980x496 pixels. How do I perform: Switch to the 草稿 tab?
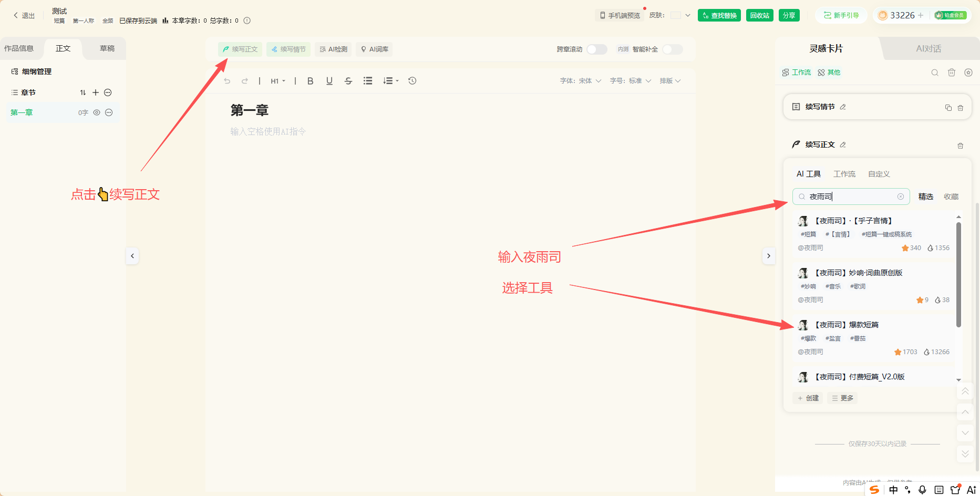coord(107,48)
